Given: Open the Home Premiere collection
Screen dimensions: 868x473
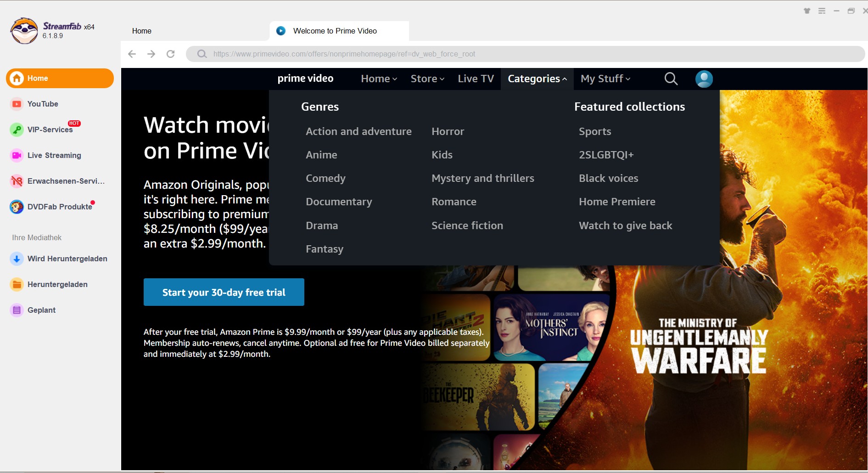Looking at the screenshot, I should click(x=617, y=202).
